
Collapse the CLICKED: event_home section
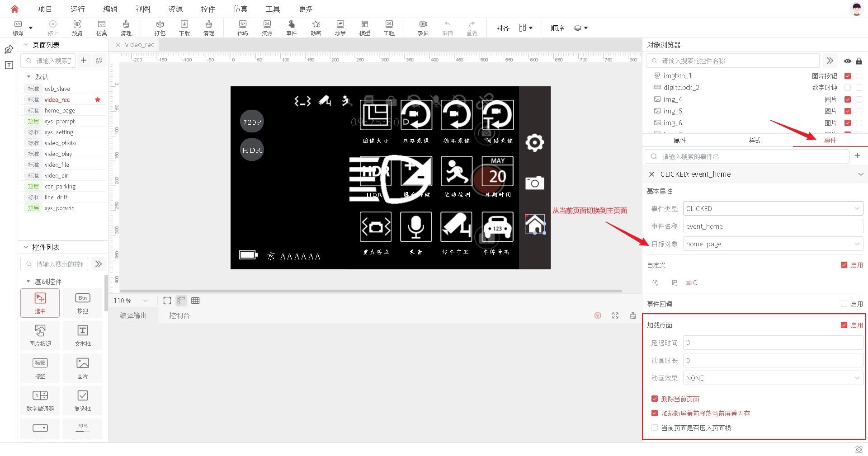(861, 174)
